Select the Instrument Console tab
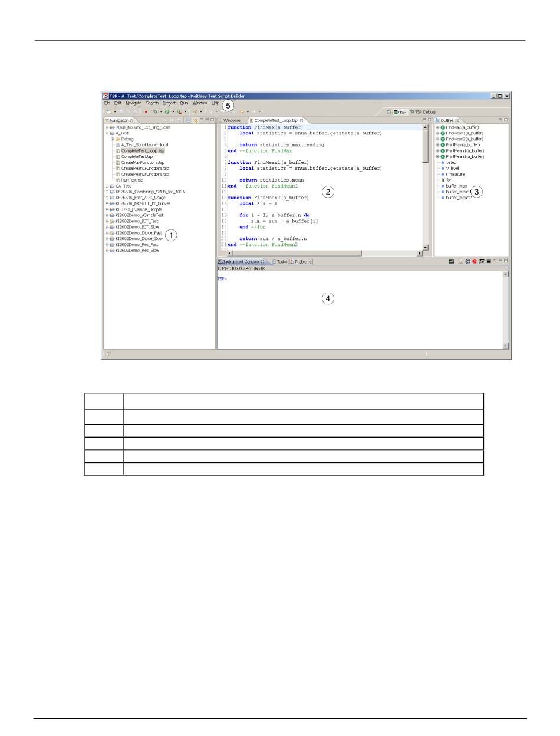 coord(241,261)
